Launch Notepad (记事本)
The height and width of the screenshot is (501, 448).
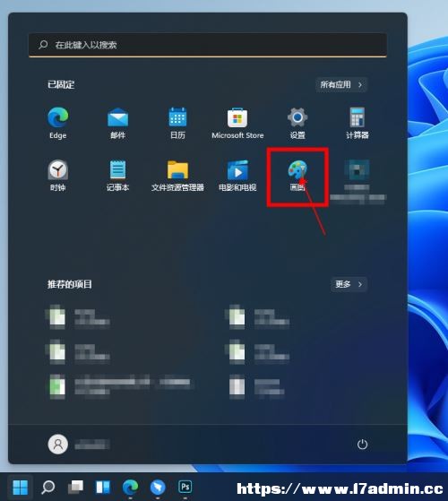[118, 175]
